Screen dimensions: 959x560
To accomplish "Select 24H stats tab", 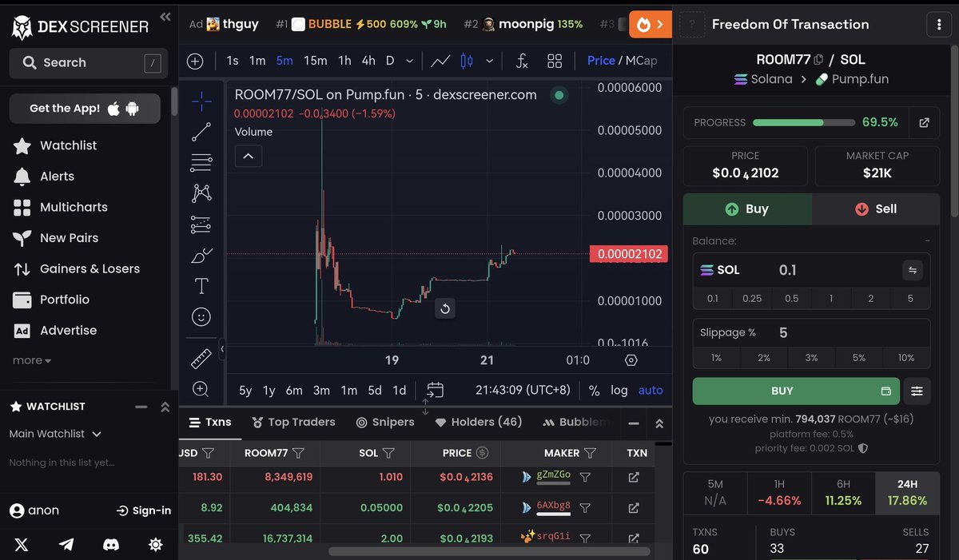I will point(907,492).
